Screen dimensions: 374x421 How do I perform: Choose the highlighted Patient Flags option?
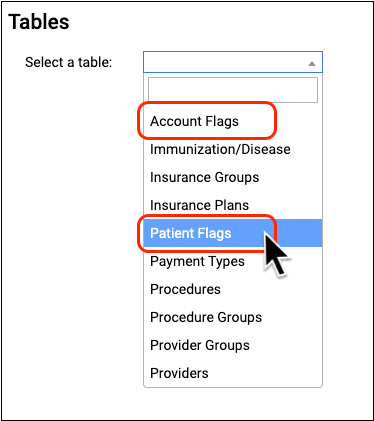[x=233, y=233]
